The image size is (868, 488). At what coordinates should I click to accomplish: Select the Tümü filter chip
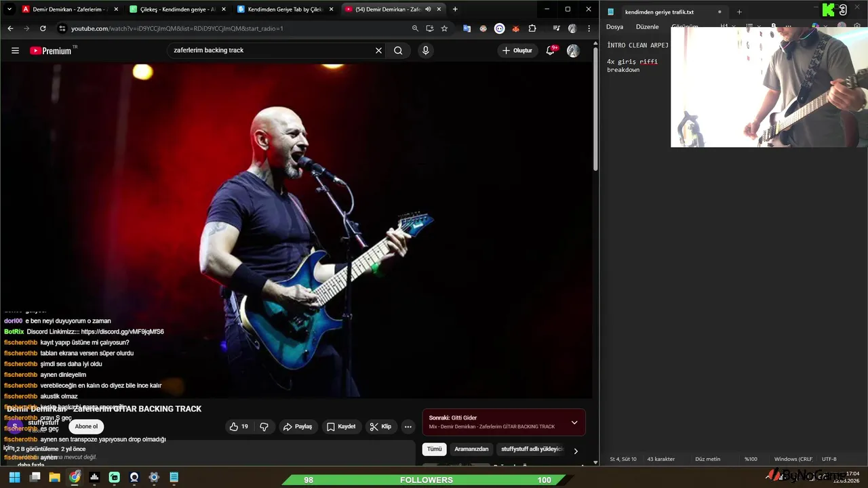coord(434,449)
